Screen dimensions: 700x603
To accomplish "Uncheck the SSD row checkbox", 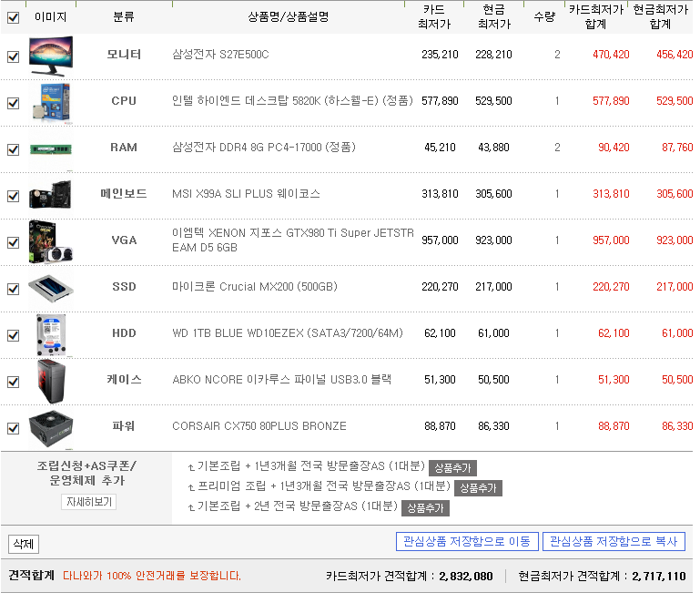I will (14, 290).
